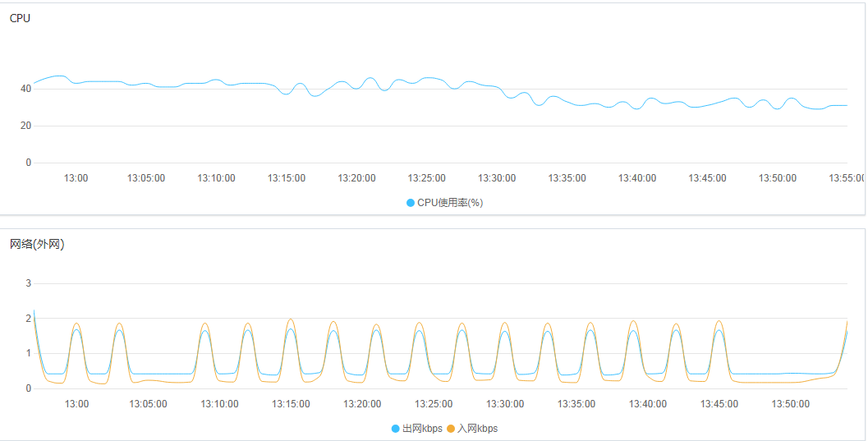Image resolution: width=868 pixels, height=441 pixels.
Task: Toggle the 出网kbps series legend text
Action: 422,429
